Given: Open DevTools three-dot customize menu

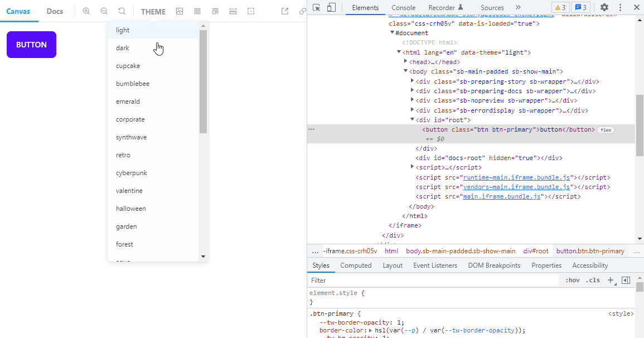Looking at the screenshot, I should [620, 7].
